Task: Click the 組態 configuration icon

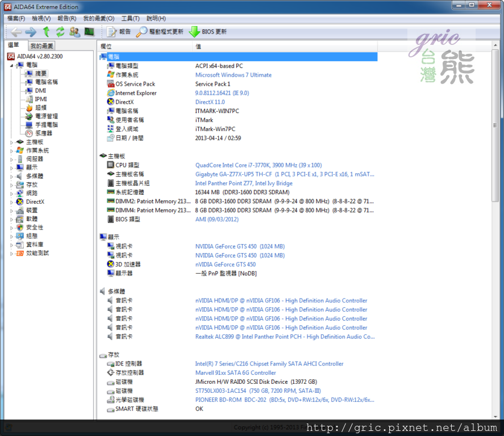Action: (20, 236)
